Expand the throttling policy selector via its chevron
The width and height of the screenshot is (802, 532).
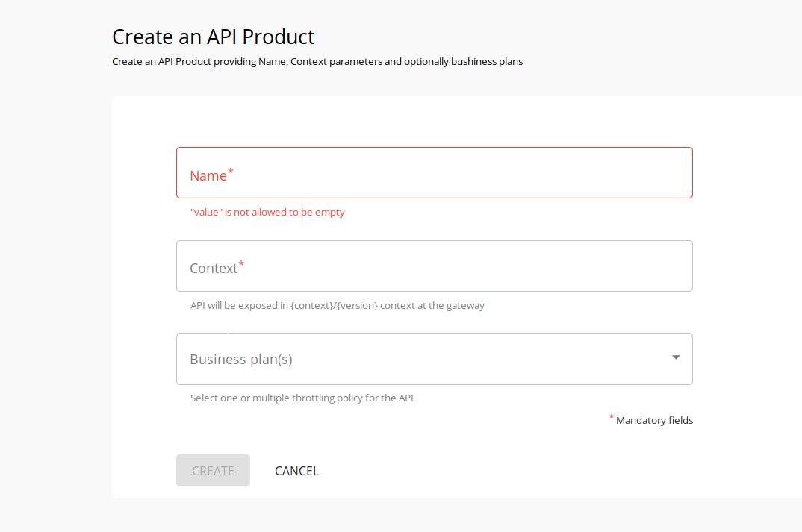point(676,358)
